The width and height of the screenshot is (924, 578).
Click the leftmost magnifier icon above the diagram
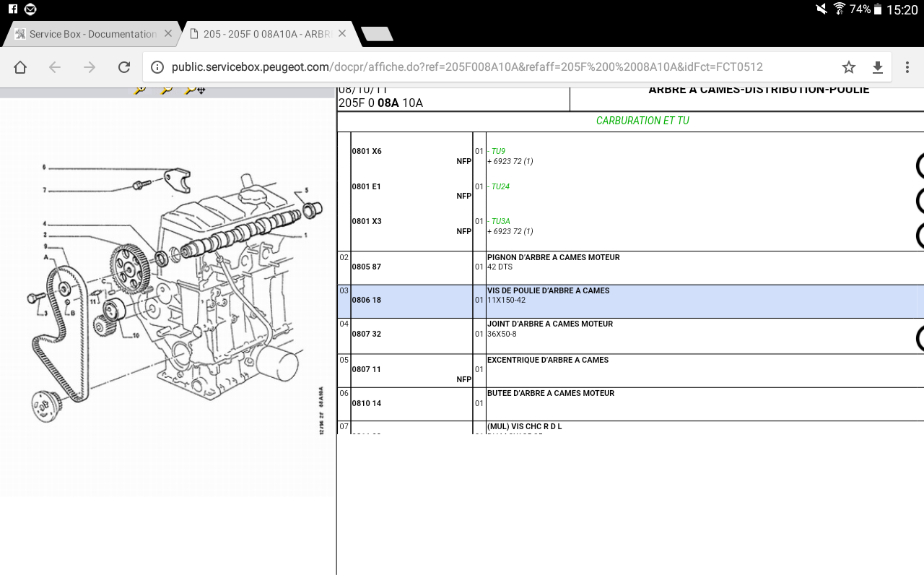140,90
